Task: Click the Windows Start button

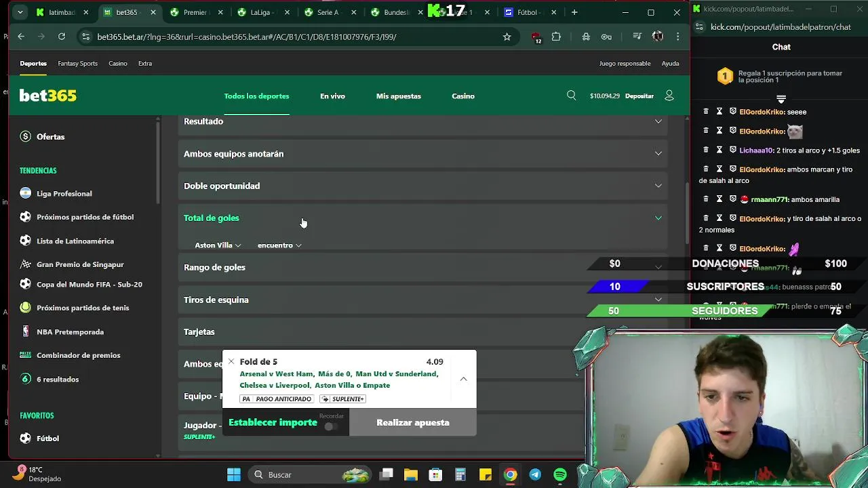Action: [234, 474]
